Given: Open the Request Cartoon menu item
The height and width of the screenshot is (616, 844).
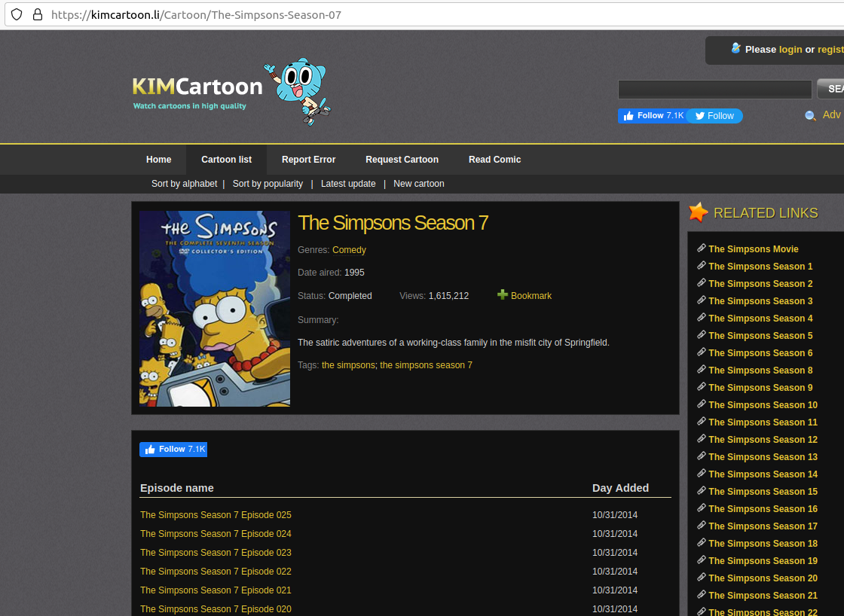Looking at the screenshot, I should [402, 160].
